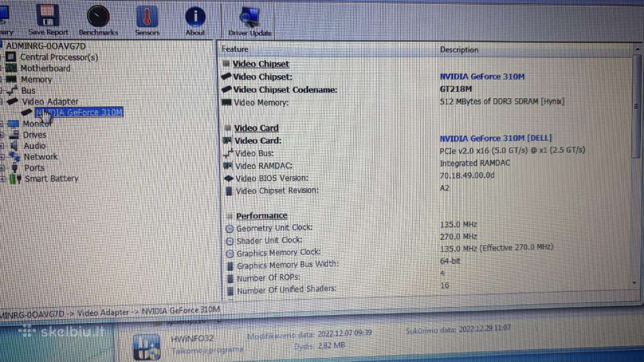This screenshot has width=644, height=362.
Task: Select the Audio tree node
Action: (x=35, y=145)
